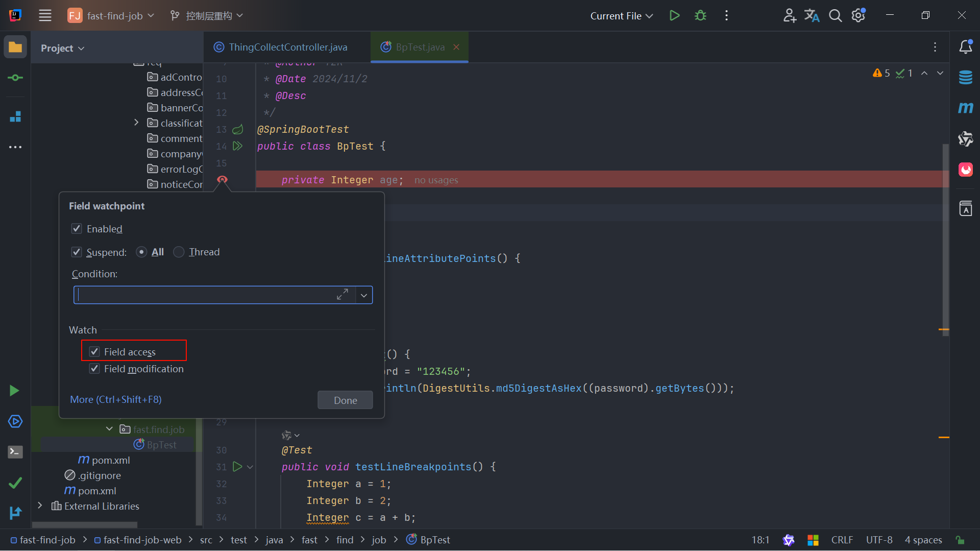
Task: Open Search Everywhere magnifier
Action: click(835, 15)
